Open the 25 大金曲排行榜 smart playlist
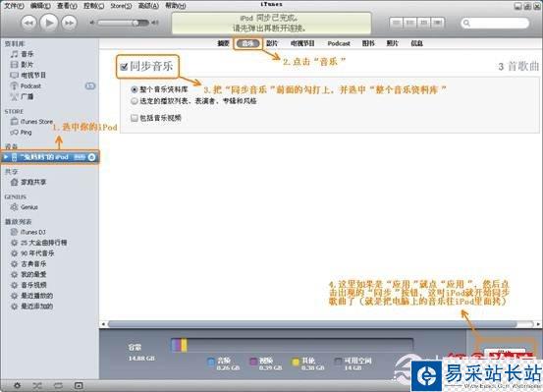Image resolution: width=543 pixels, height=392 pixels. [43, 243]
